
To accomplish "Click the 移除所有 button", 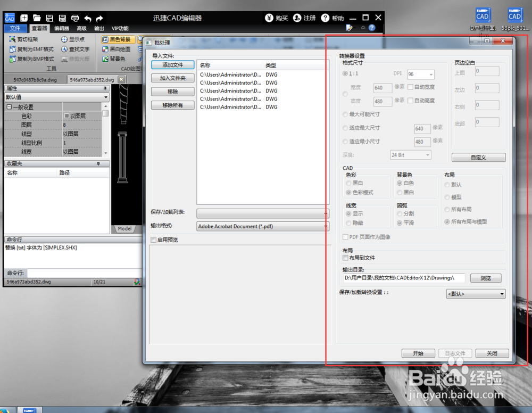I will pyautogui.click(x=173, y=105).
